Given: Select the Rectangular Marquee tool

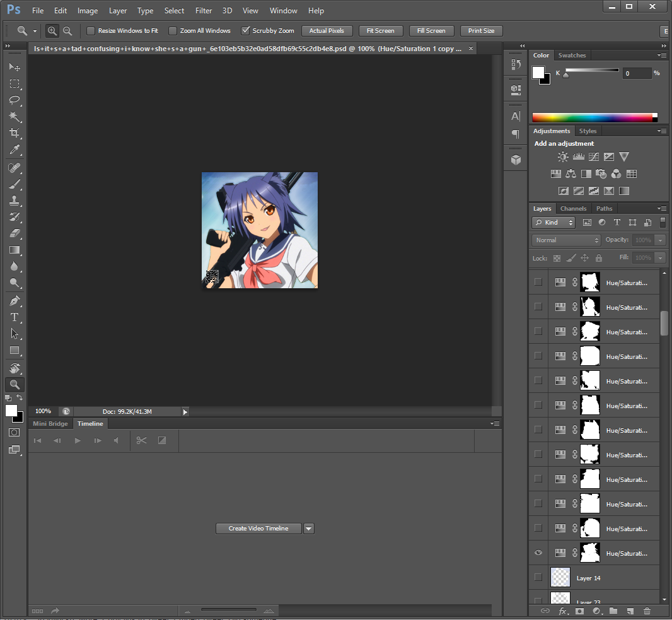Looking at the screenshot, I should click(x=14, y=84).
